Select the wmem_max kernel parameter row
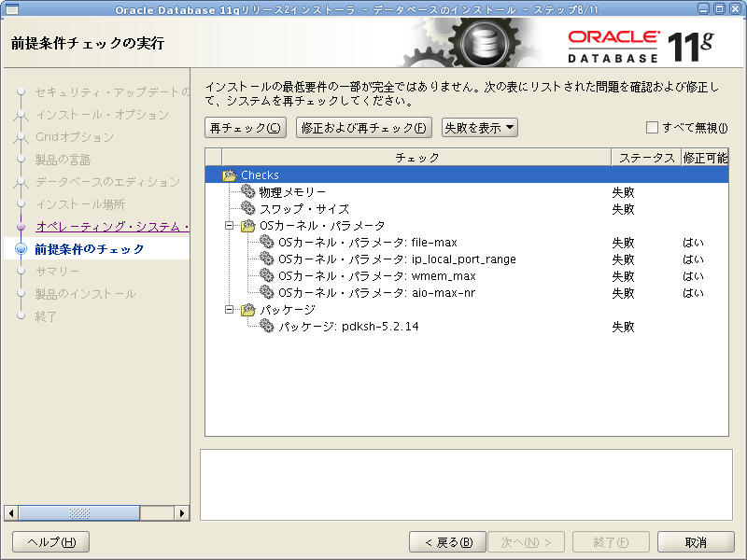747x560 pixels. tap(467, 275)
